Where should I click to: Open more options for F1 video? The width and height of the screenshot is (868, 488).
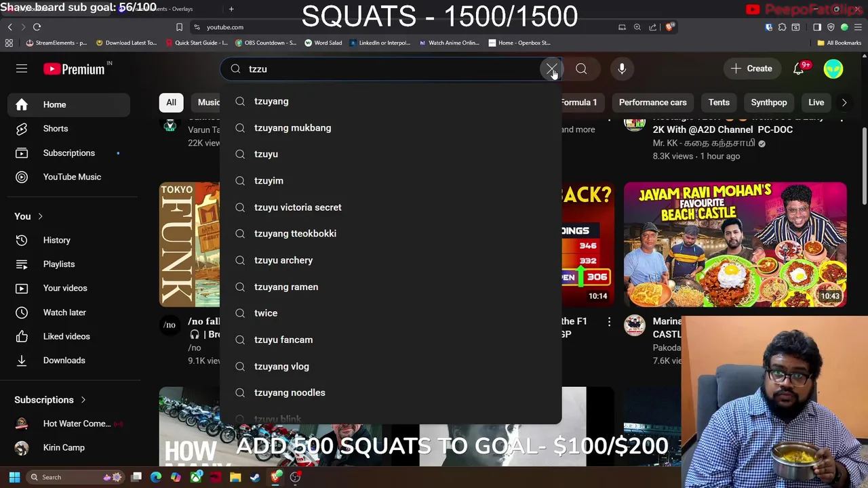click(x=609, y=321)
